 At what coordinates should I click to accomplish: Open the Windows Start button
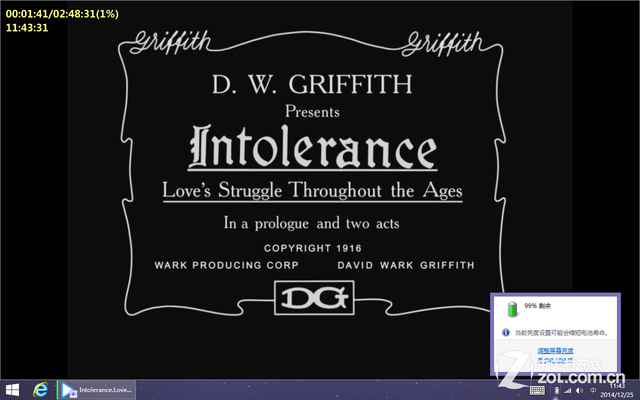point(12,390)
